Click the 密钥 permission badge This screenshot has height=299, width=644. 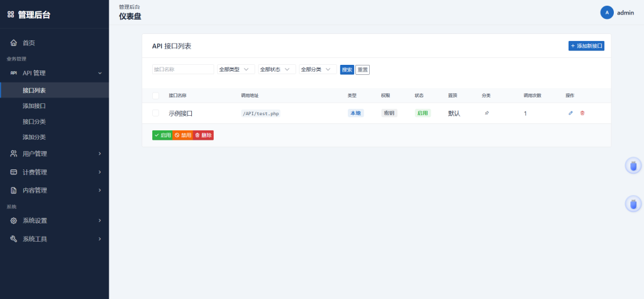pos(389,113)
